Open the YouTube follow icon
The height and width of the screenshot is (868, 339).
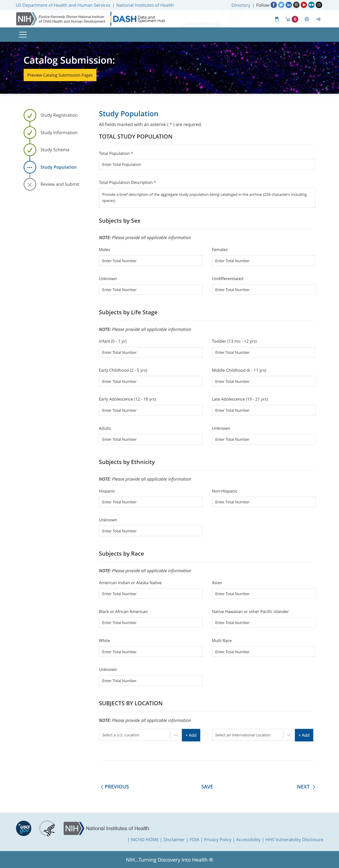[x=304, y=5]
